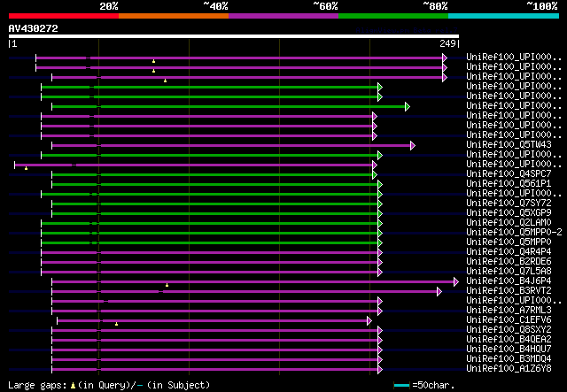Open the UniRef100_B3MDQ4 hit label
The width and height of the screenshot is (567, 392).
509,358
